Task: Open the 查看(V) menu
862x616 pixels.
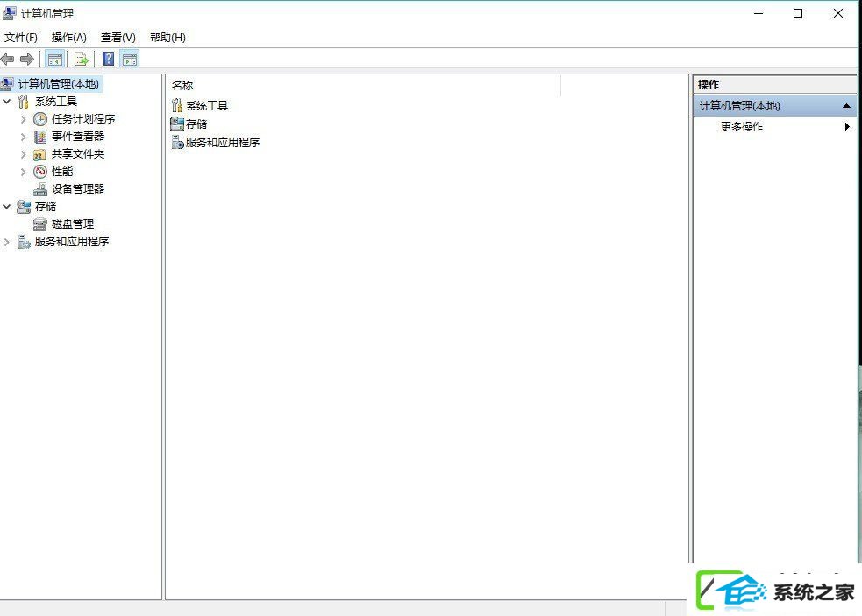Action: click(x=118, y=38)
